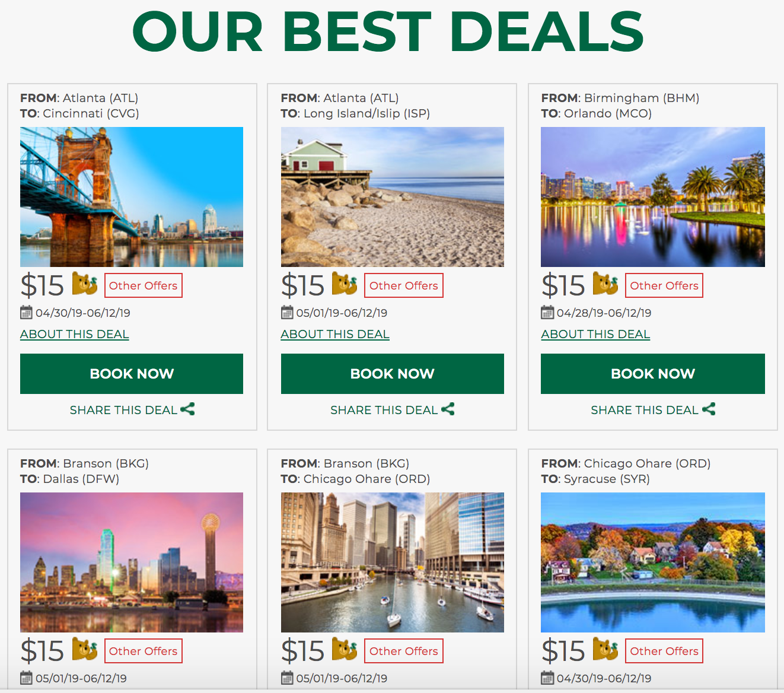The image size is (784, 693).
Task: Click bear mascot icon on Orlando deal
Action: pyautogui.click(x=605, y=284)
